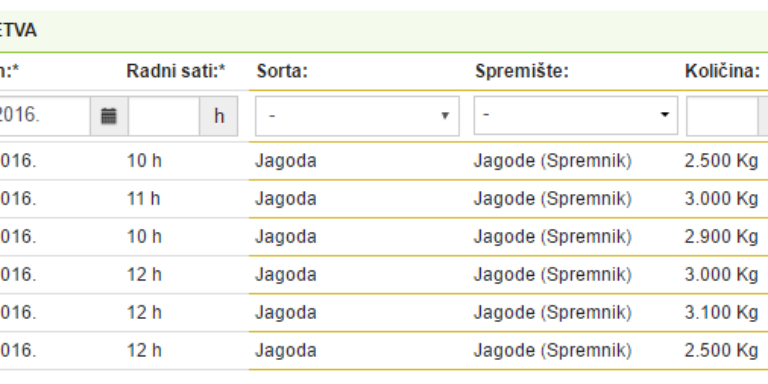This screenshot has width=768, height=384.
Task: Click the Radni sati column header
Action: point(176,72)
